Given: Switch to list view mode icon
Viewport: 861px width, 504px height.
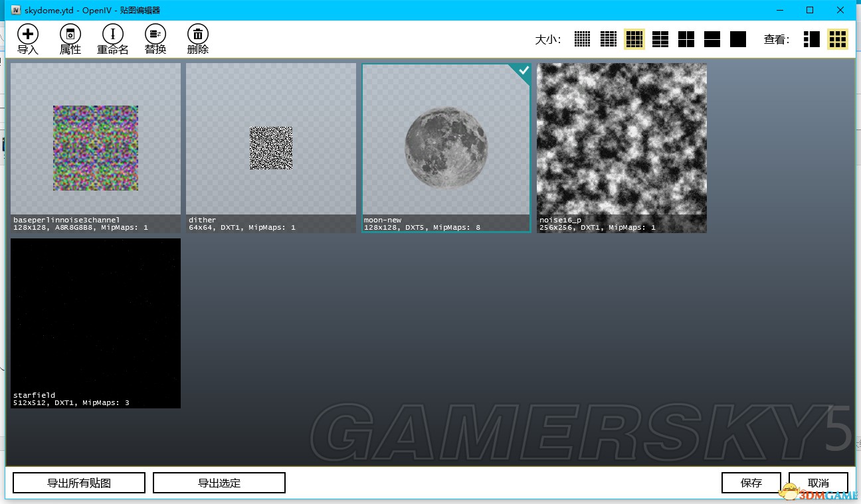Looking at the screenshot, I should [812, 39].
